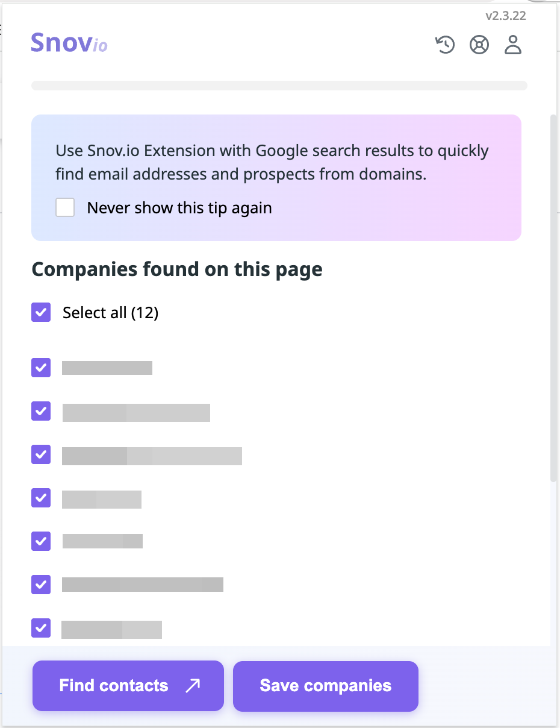
Task: Tick Never show this tip again
Action: point(65,208)
